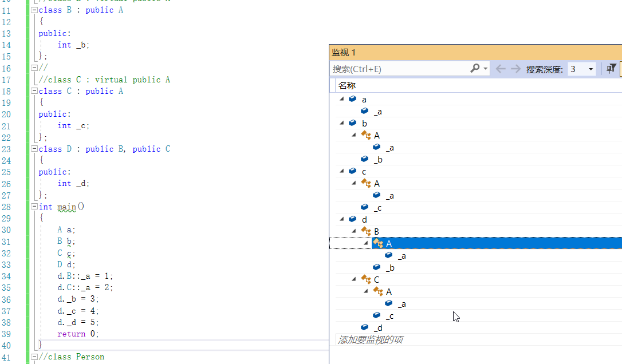Collapse the highlighted A node under B

366,243
